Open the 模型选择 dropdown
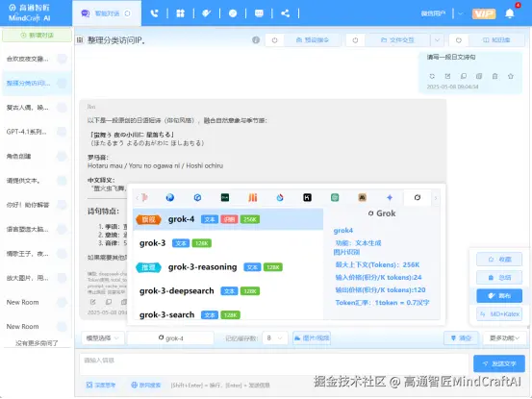Viewport: 532px width, 399px height. coord(103,338)
